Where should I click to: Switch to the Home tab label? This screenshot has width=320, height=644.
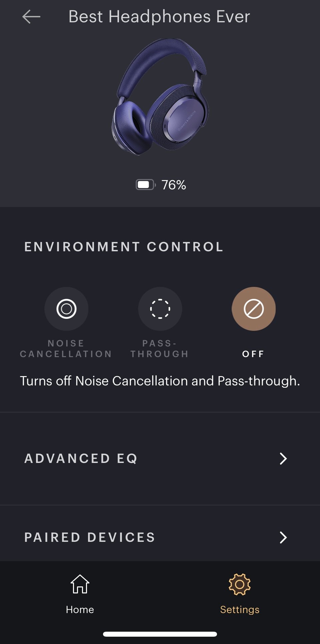coord(80,610)
